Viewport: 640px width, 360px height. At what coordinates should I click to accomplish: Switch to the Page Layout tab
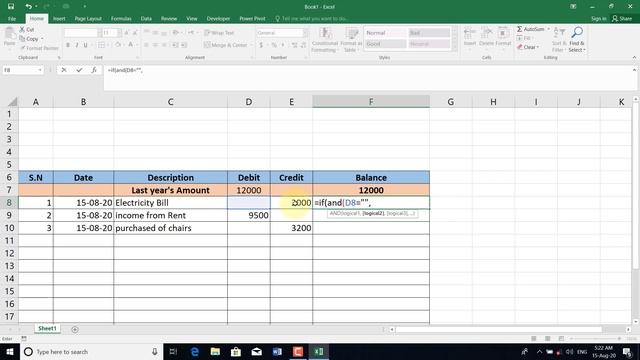tap(88, 18)
